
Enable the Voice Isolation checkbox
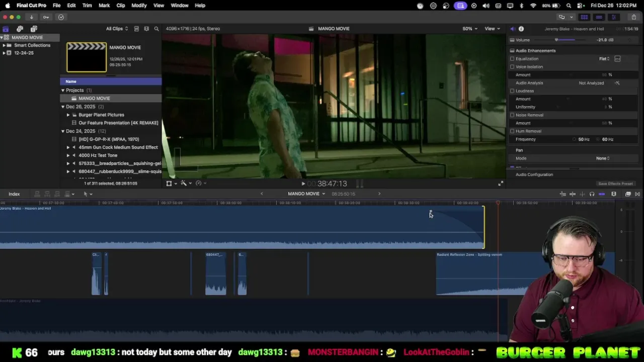click(512, 67)
